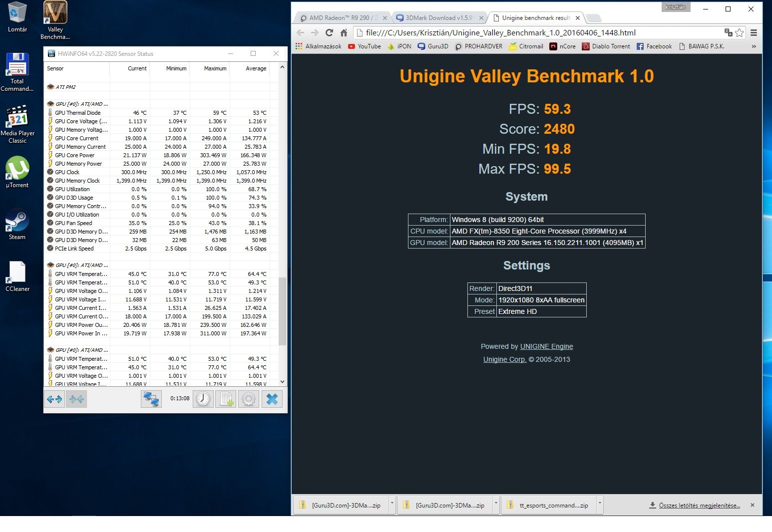Click HWiNFO scrollbar down arrow
This screenshot has height=532, width=772.
(x=282, y=382)
